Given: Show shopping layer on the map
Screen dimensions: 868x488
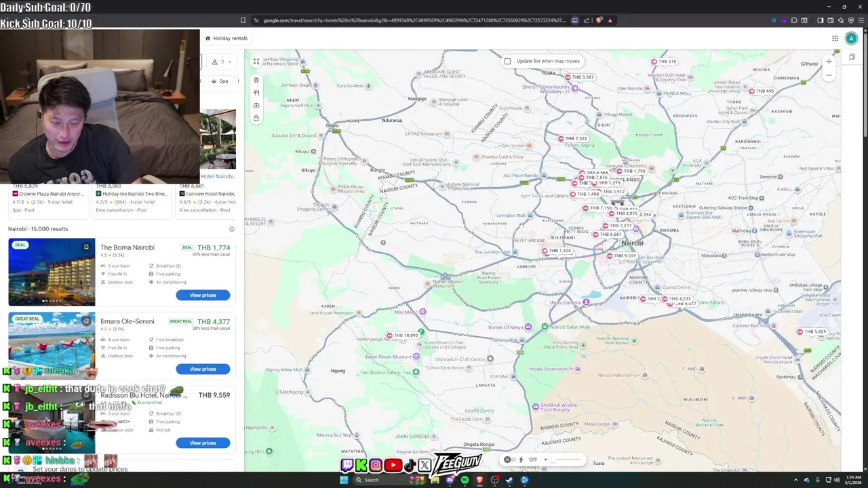Looking at the screenshot, I should 256,118.
